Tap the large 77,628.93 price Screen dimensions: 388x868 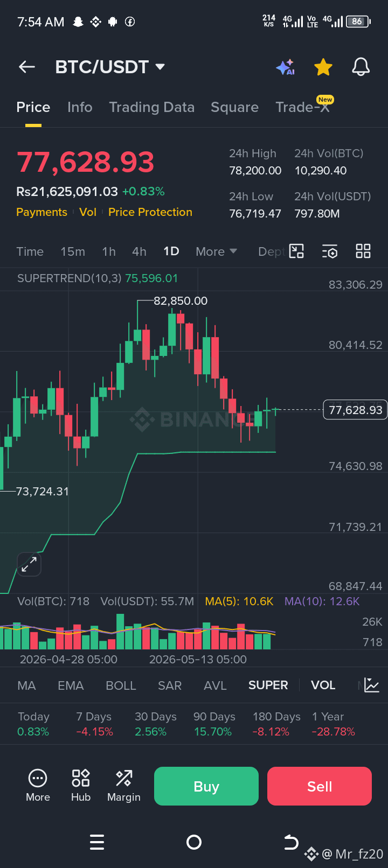click(86, 162)
